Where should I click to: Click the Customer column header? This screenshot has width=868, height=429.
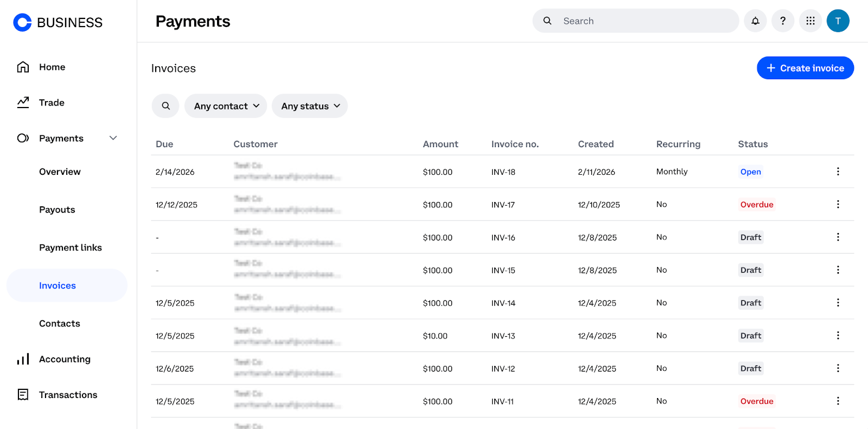click(256, 144)
